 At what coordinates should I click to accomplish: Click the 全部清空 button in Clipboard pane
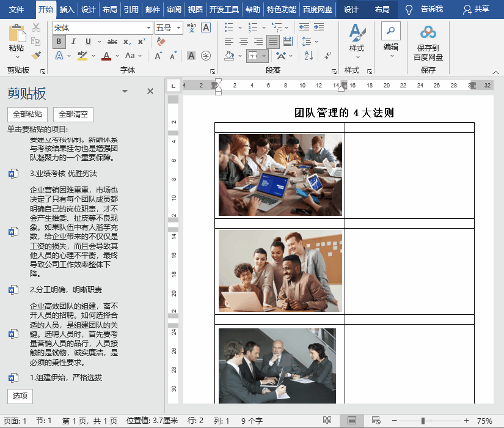tap(72, 114)
